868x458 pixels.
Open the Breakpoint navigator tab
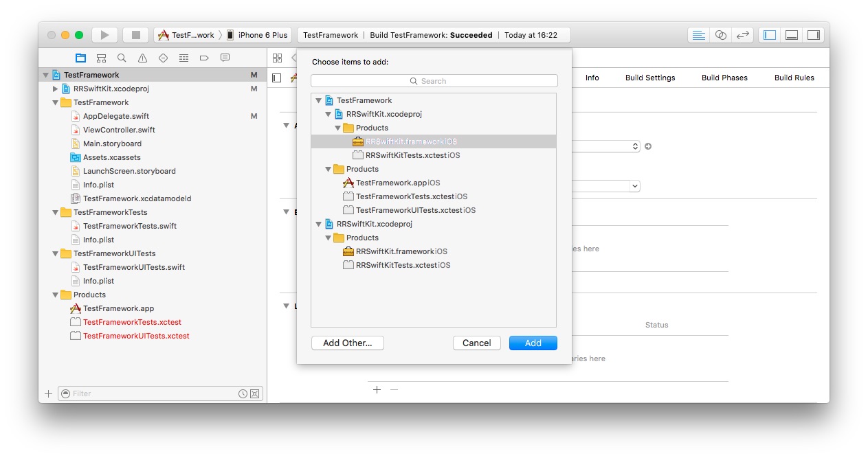204,58
